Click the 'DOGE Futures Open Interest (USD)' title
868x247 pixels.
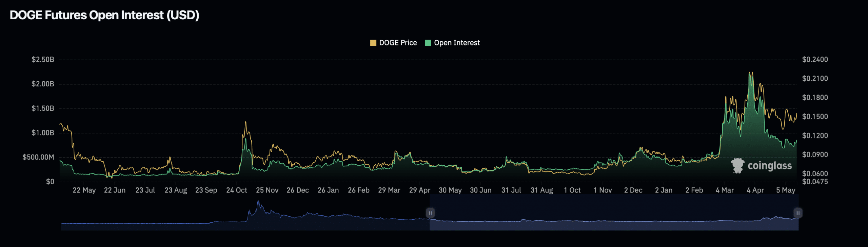click(x=104, y=15)
